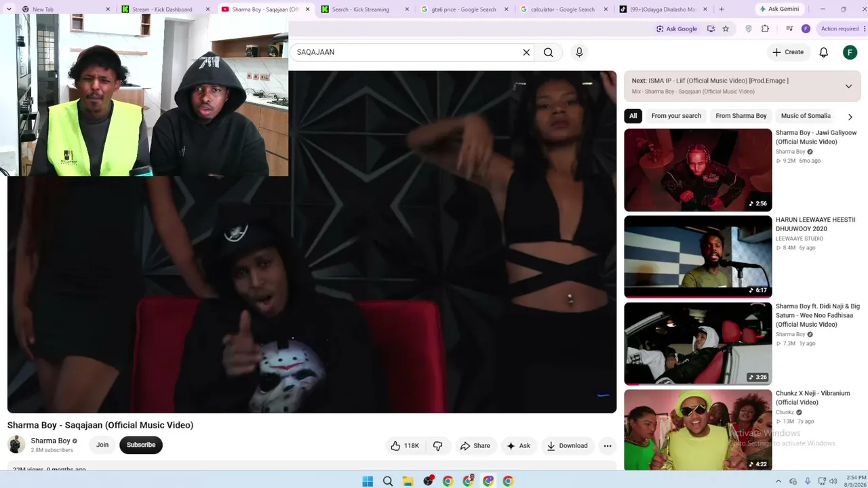Switch to the New Tab tab
Viewport: 868px width, 488px height.
pos(65,9)
